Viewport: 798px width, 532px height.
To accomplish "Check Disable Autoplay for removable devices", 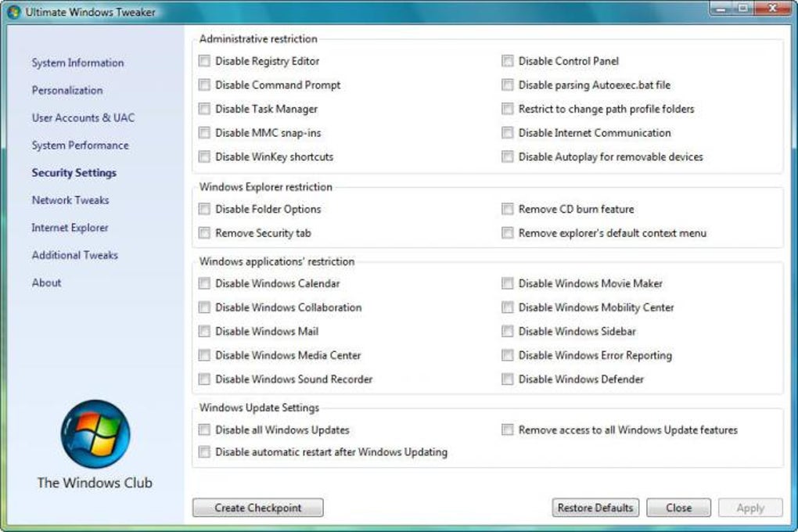I will (508, 156).
